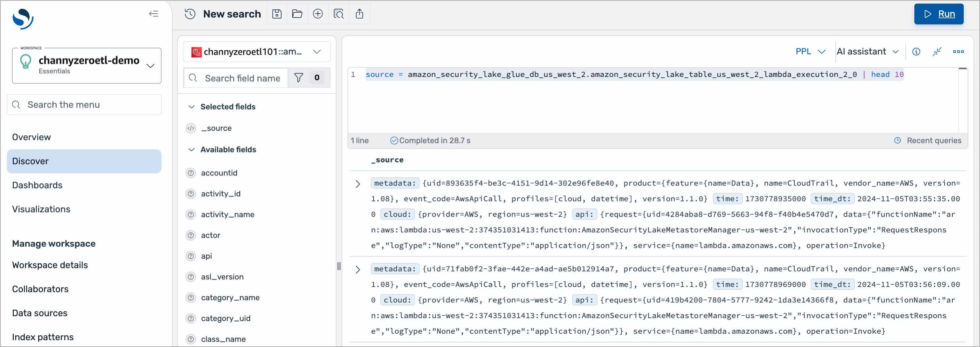Click the OpenSearch logo
Image resolution: width=980 pixels, height=347 pixels.
[23, 18]
